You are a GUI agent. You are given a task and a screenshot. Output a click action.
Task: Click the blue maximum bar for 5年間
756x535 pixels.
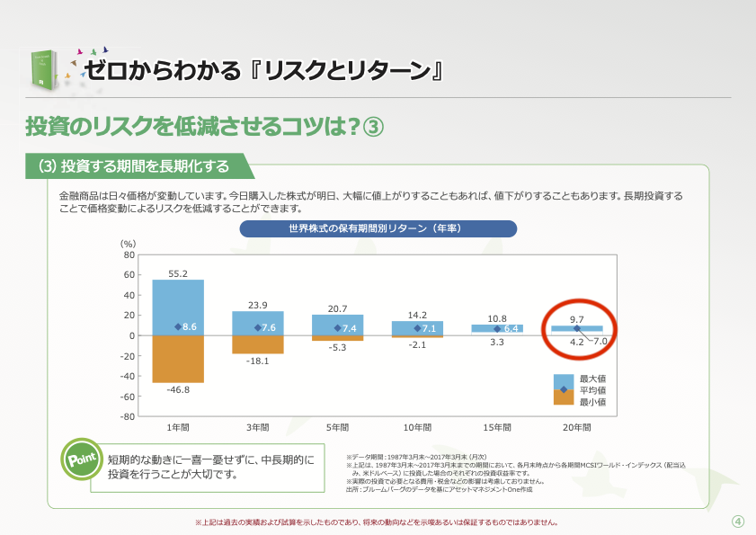point(337,325)
